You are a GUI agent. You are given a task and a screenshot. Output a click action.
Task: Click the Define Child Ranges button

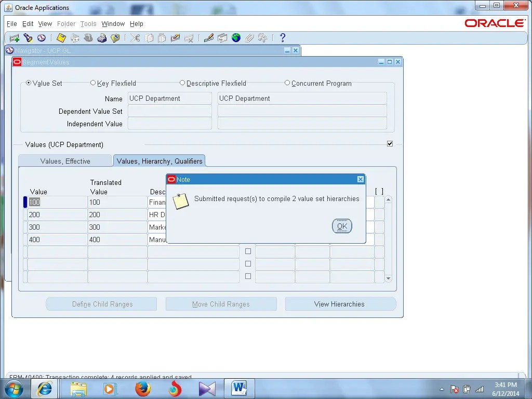[x=101, y=304]
